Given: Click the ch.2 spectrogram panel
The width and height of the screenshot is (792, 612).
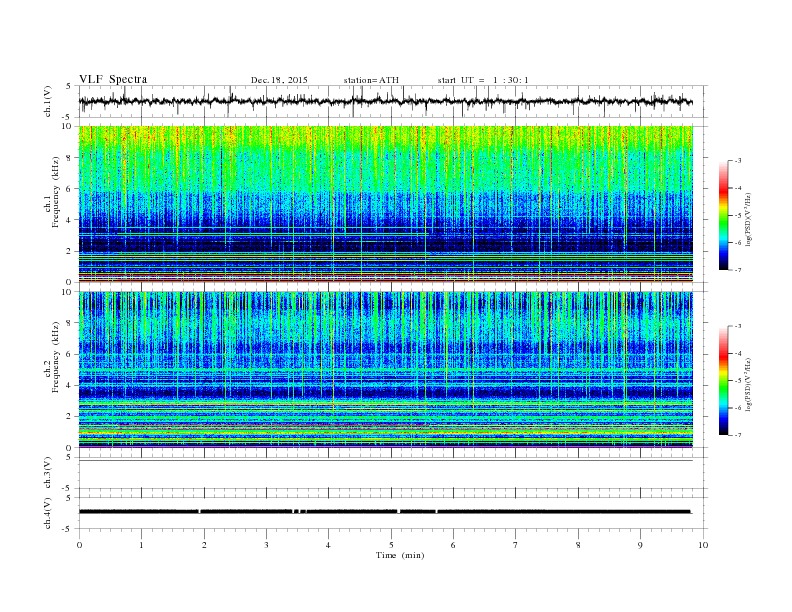Looking at the screenshot, I should point(386,370).
